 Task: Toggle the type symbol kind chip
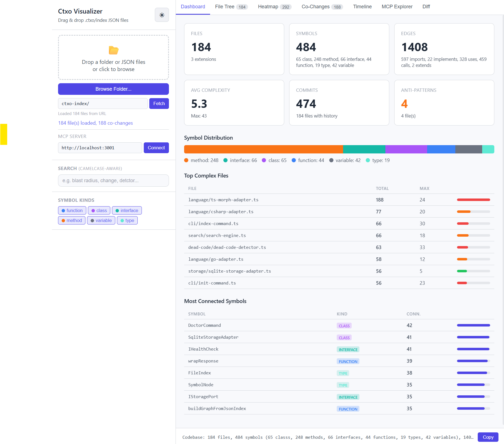(x=127, y=220)
